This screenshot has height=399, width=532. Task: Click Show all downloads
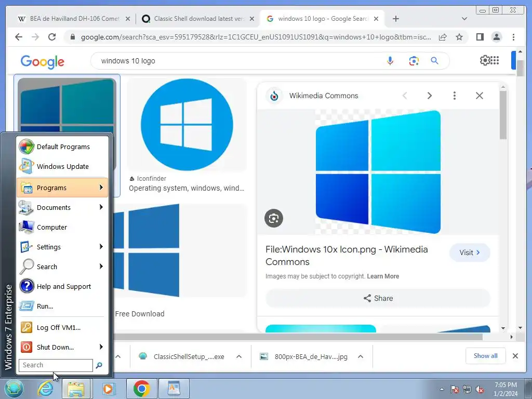tap(485, 355)
